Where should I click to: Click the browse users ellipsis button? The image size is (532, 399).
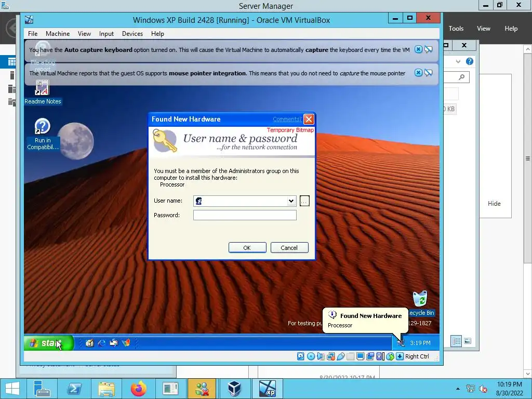(x=304, y=201)
